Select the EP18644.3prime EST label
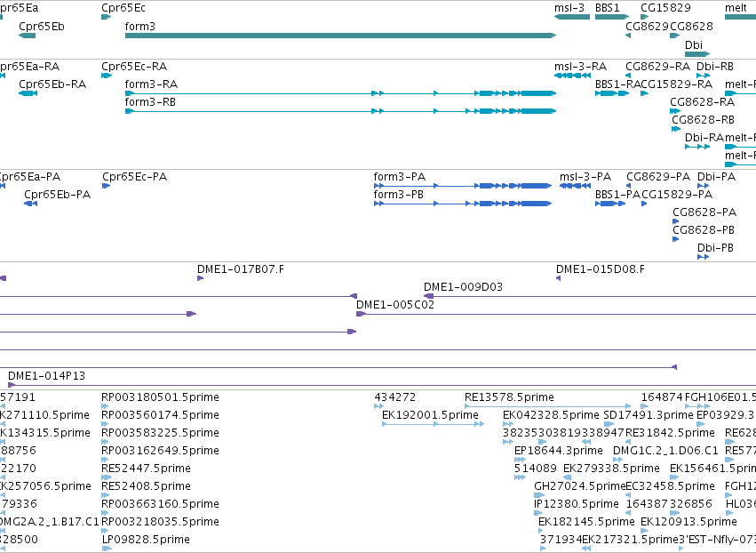Screen dimensions: 756x553 pyautogui.click(x=558, y=451)
